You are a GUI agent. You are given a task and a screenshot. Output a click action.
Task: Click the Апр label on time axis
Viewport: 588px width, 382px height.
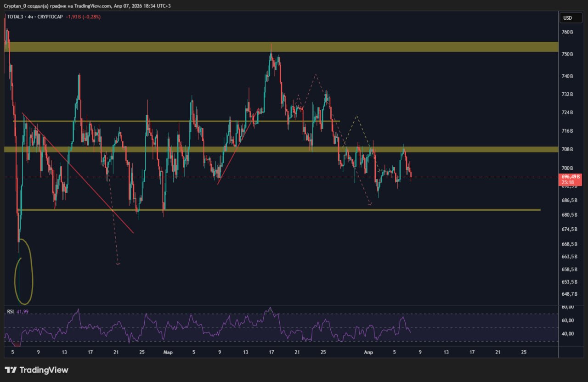[368, 353]
